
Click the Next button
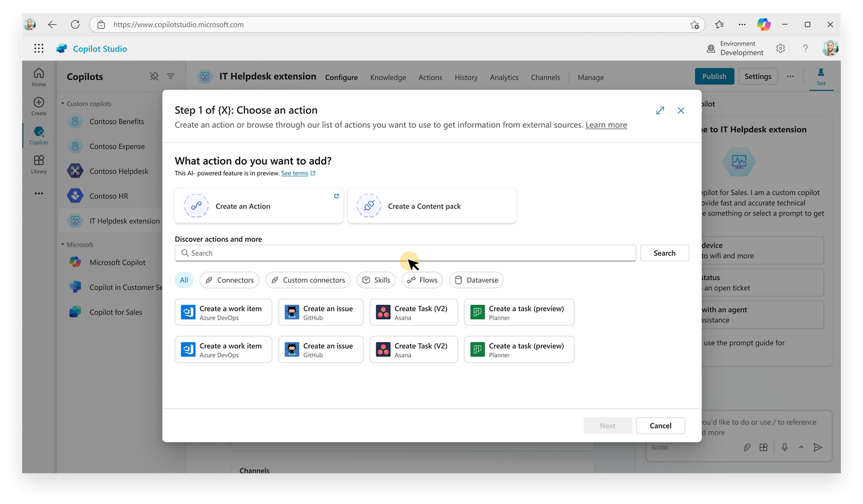point(608,426)
